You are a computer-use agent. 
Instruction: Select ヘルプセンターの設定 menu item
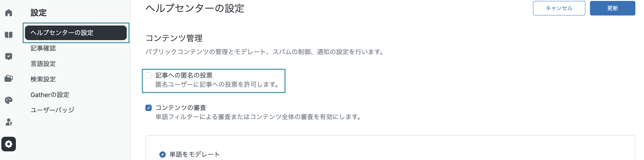pyautogui.click(x=76, y=33)
